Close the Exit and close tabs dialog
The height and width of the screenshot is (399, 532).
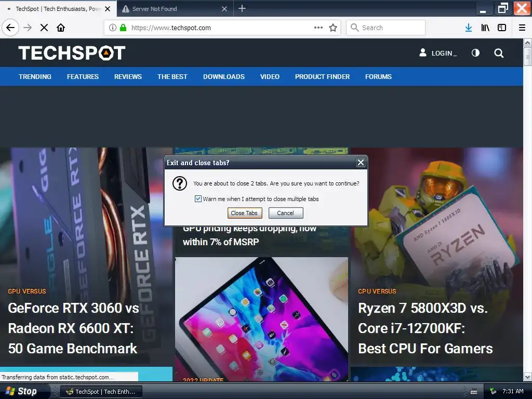[x=361, y=163]
